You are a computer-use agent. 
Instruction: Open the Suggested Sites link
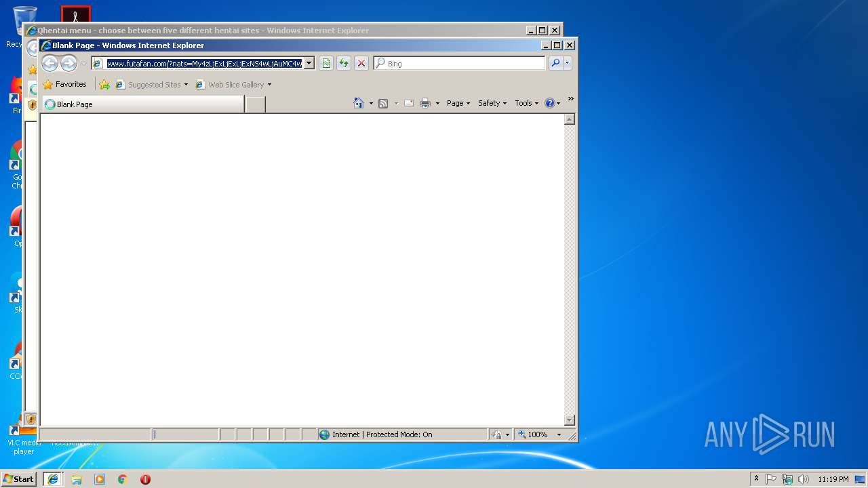point(154,85)
